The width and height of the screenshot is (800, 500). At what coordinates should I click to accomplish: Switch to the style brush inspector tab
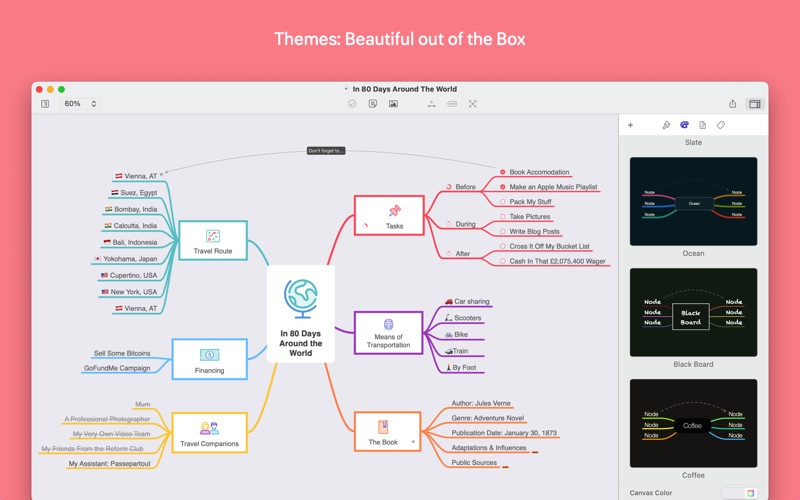(x=666, y=125)
